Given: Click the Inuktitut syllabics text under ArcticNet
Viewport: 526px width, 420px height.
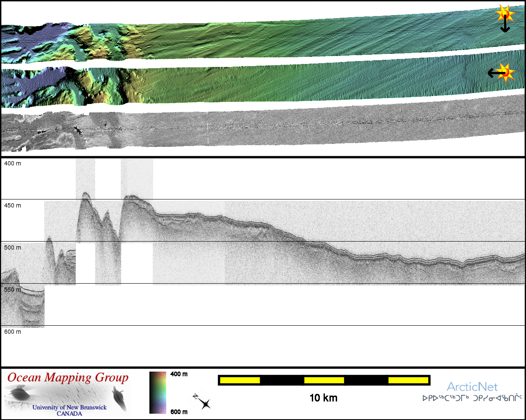Looking at the screenshot, I should click(x=472, y=398).
